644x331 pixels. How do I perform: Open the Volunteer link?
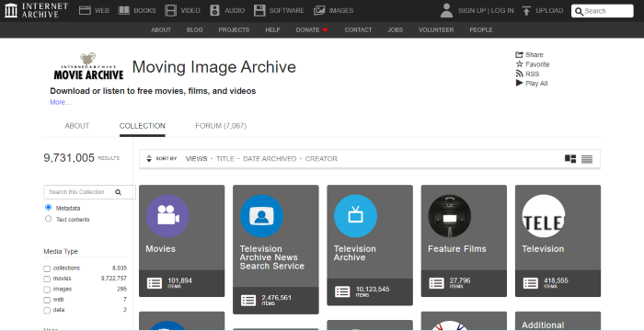(436, 30)
